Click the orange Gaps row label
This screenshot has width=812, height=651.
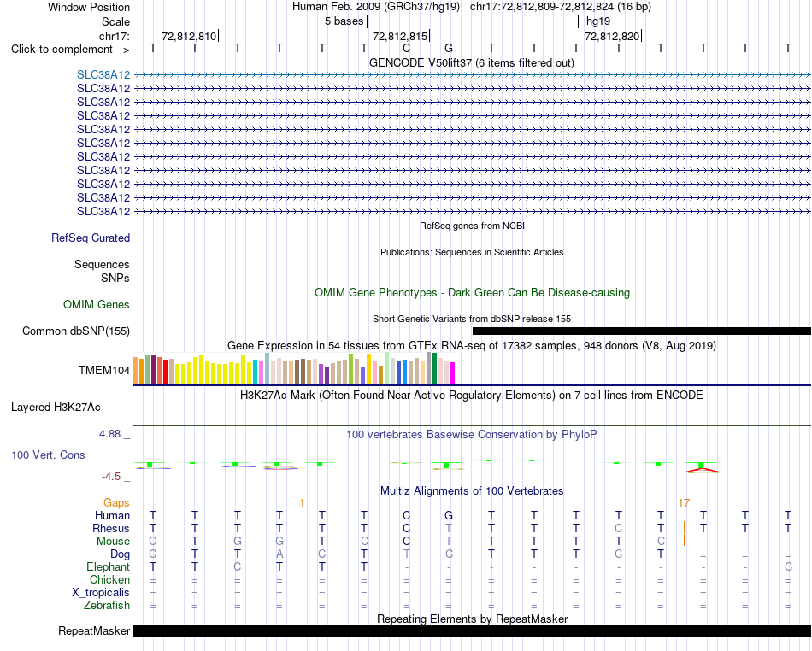click(116, 503)
